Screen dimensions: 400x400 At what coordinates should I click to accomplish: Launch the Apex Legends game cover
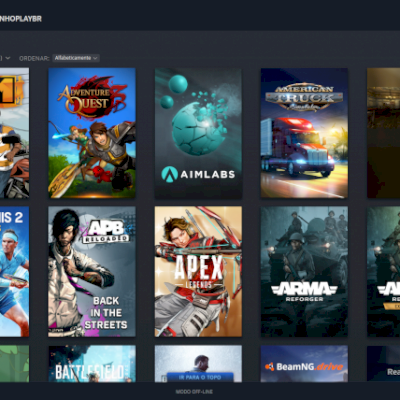198,271
